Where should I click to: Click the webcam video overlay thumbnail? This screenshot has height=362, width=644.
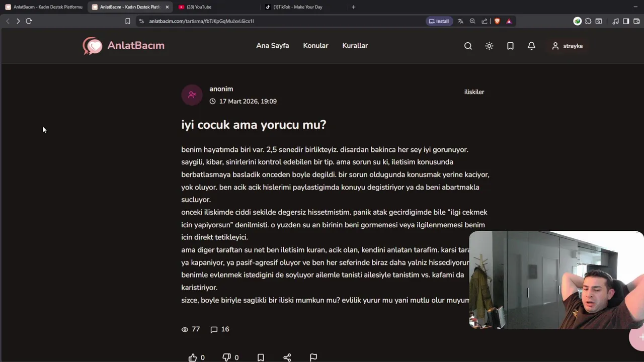[x=556, y=280]
